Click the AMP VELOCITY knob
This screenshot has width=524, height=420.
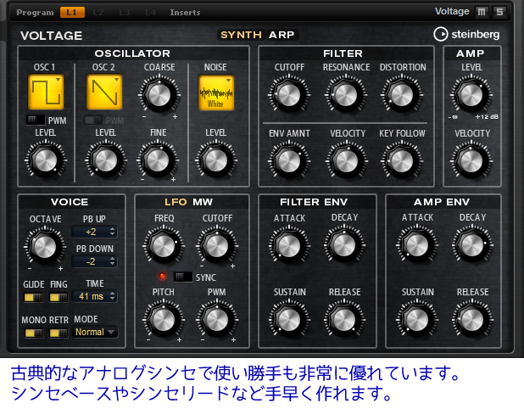pyautogui.click(x=471, y=160)
